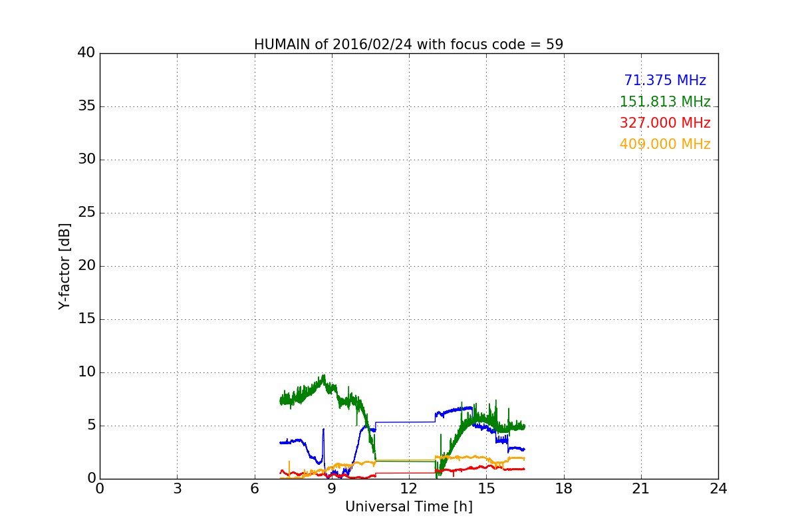Select the 71.375 MHz legend label
798x532 pixels.
pyautogui.click(x=665, y=80)
